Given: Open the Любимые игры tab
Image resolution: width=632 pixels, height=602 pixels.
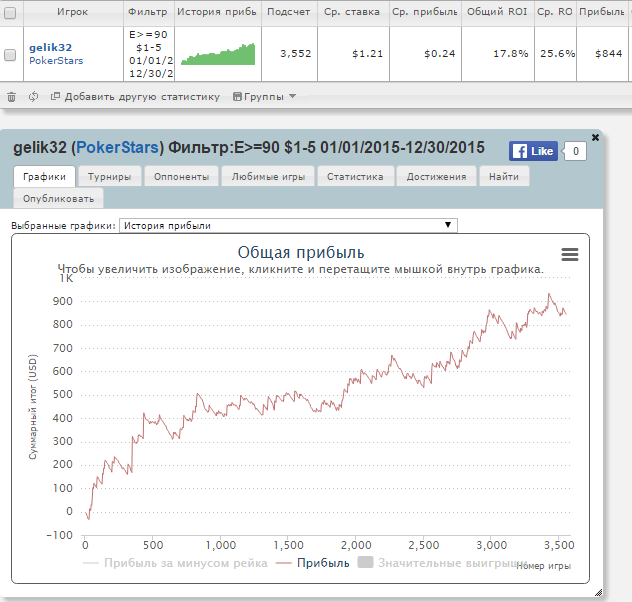Looking at the screenshot, I should coord(268,176).
